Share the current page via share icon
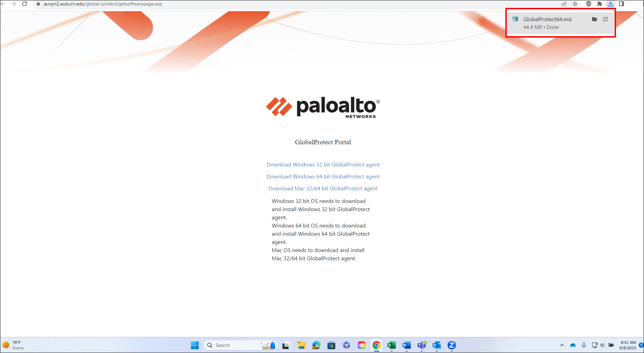This screenshot has height=353, width=644. pyautogui.click(x=564, y=4)
